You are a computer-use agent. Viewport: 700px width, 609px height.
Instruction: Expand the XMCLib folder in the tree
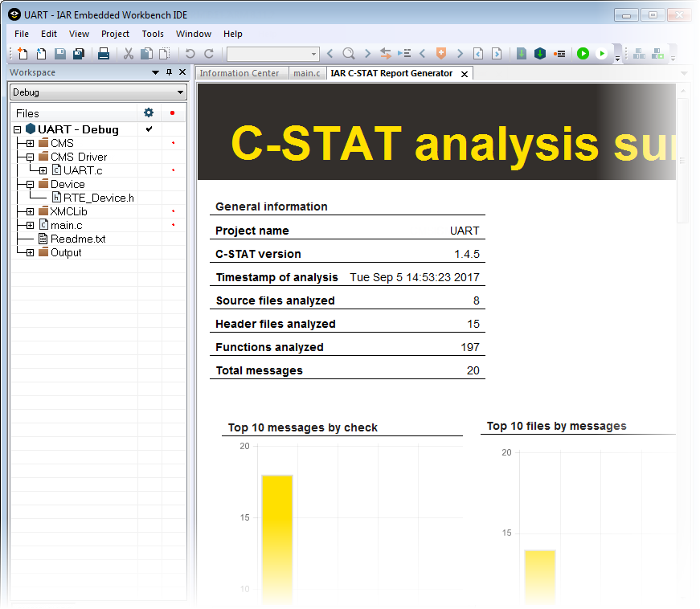[30, 211]
